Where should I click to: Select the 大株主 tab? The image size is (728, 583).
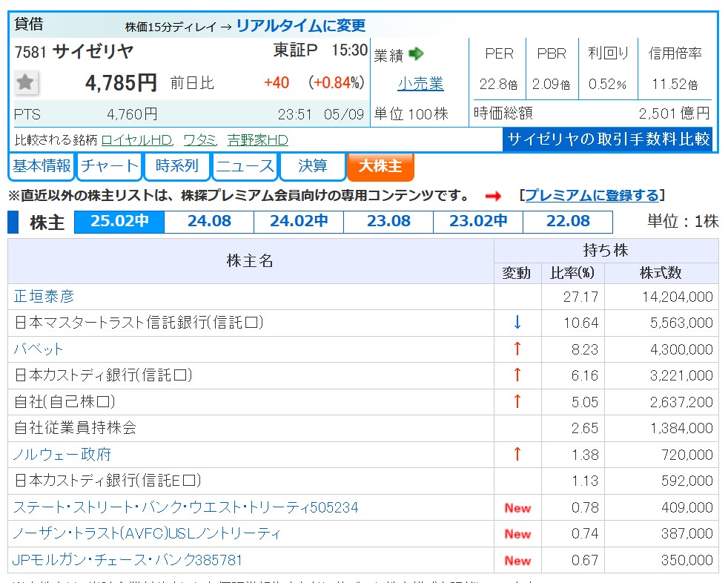pos(380,166)
